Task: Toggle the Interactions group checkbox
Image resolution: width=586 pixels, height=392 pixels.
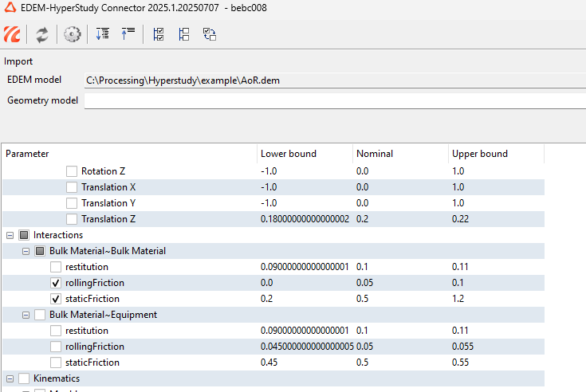Action: (24, 235)
